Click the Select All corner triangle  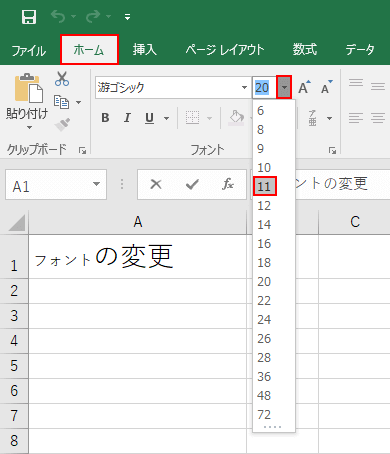click(x=17, y=223)
